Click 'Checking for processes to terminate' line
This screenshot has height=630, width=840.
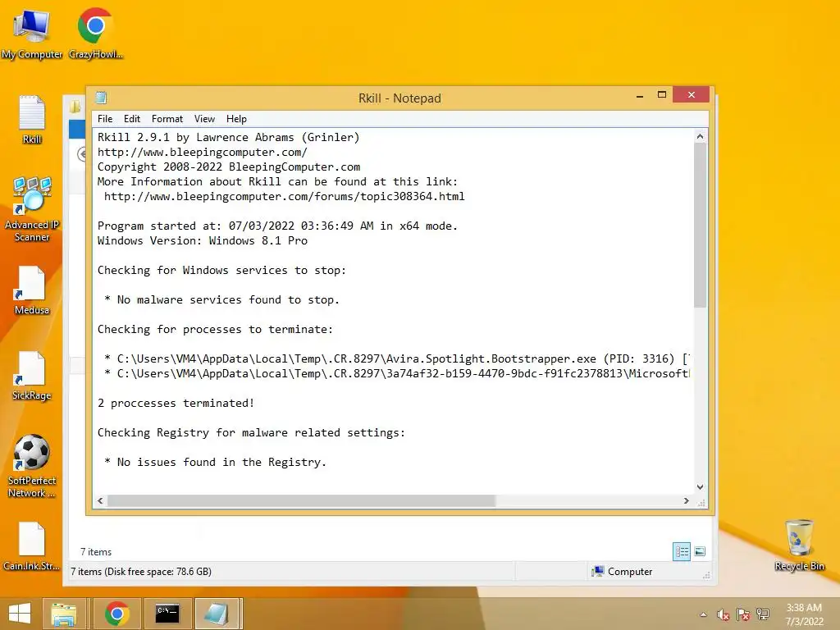tap(215, 330)
